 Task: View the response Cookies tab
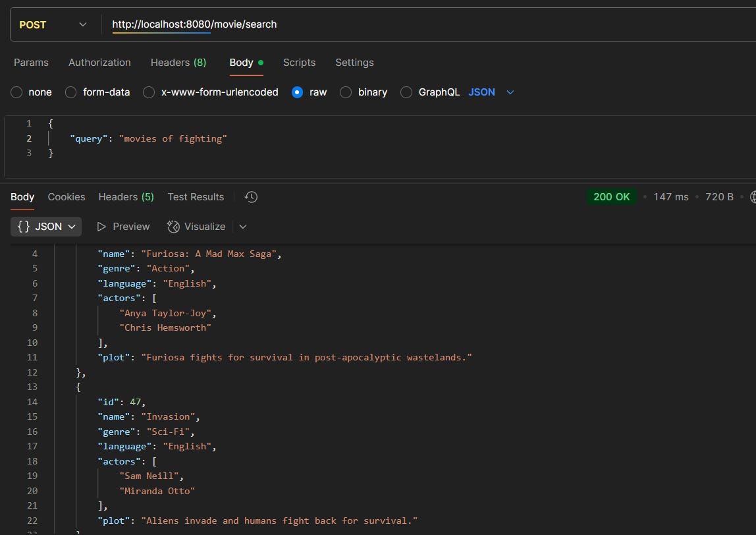(66, 196)
